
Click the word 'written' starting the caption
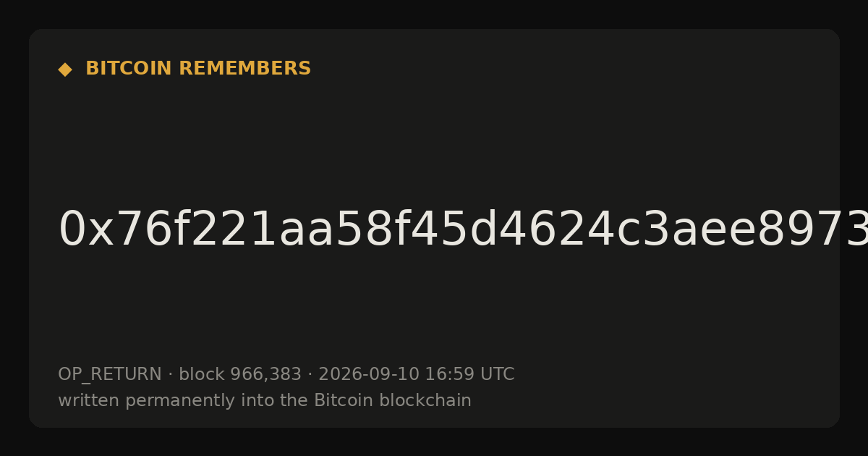click(89, 400)
